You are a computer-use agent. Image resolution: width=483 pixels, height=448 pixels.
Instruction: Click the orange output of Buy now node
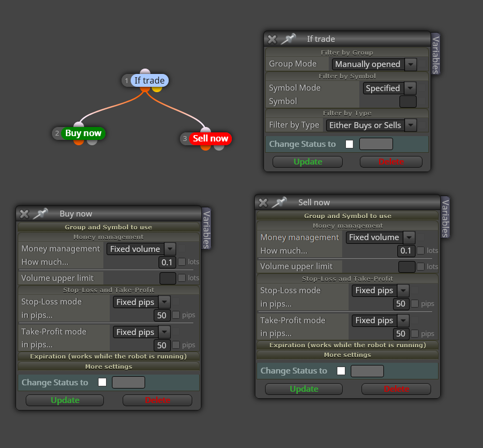(79, 142)
